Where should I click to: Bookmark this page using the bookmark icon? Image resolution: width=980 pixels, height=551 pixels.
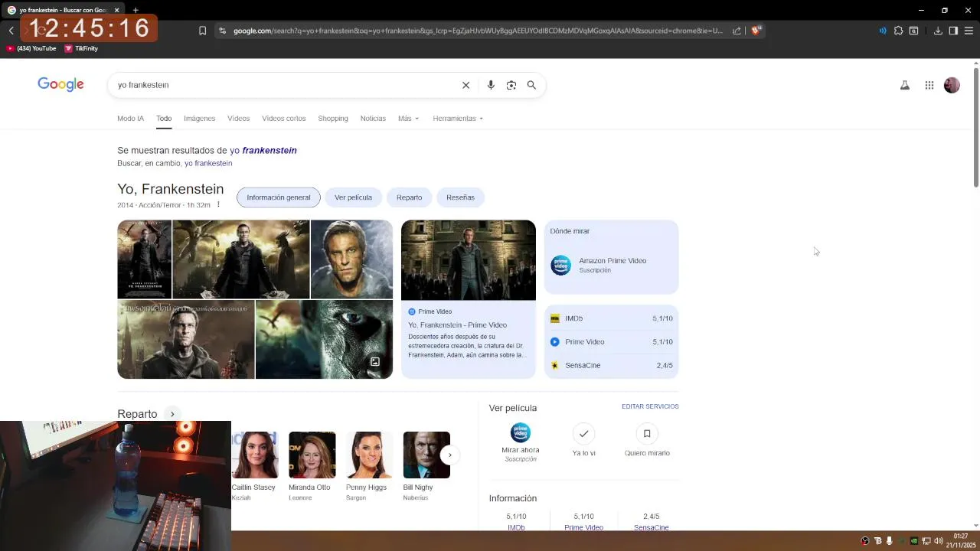click(x=202, y=31)
